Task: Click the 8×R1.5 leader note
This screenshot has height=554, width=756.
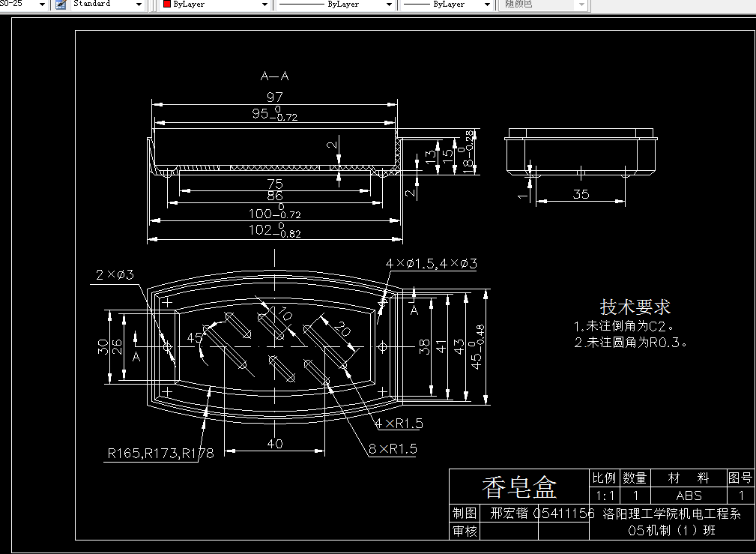Action: click(x=393, y=450)
